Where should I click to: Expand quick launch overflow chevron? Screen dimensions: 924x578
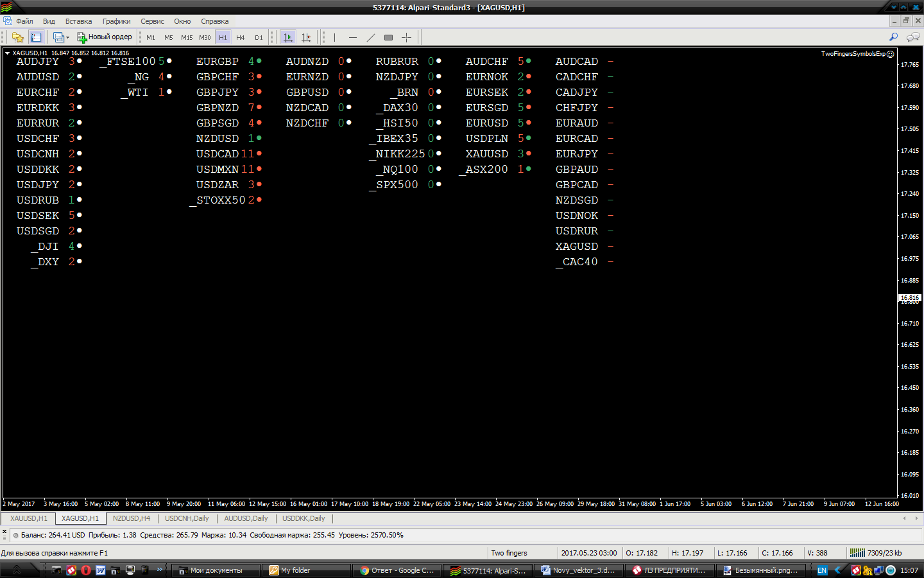point(160,570)
